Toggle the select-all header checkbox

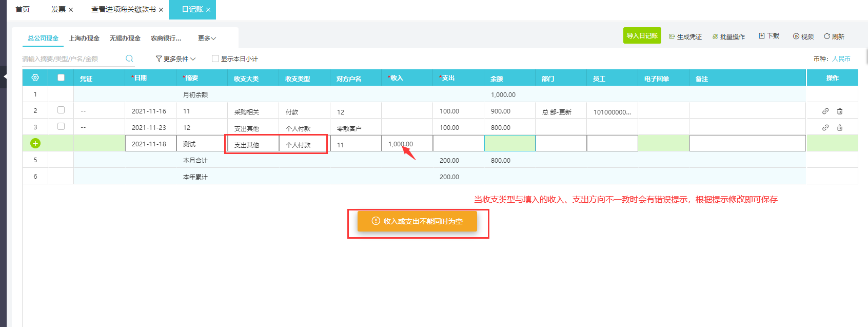[x=61, y=78]
